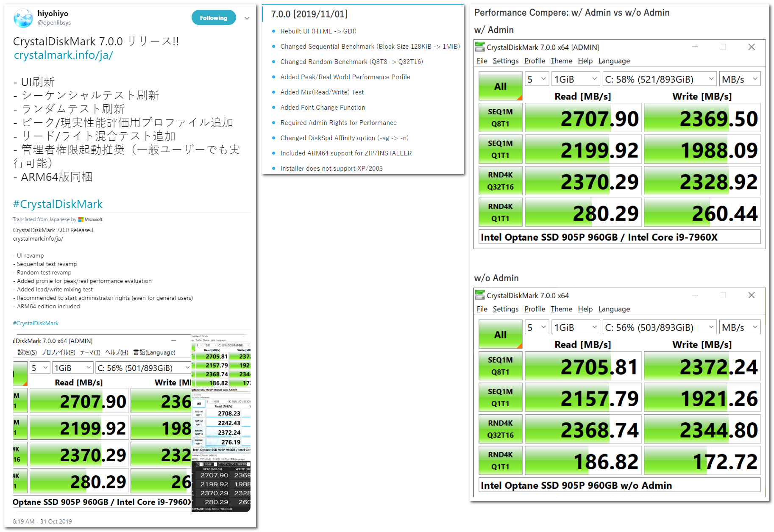Viewport: 774px width, 532px height.
Task: Close the ADMIN CrystalDiskMark window
Action: [752, 47]
